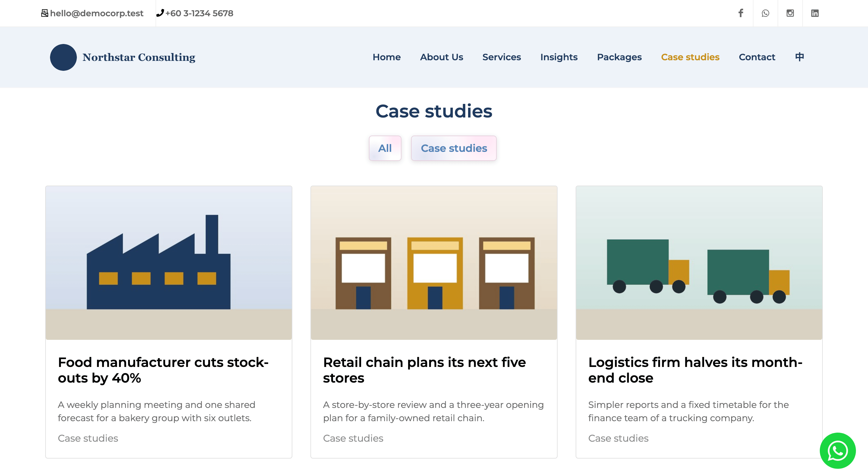Screen dimensions: 868x476
Task: Click the category label under the food manufacturer card
Action: [x=88, y=438]
